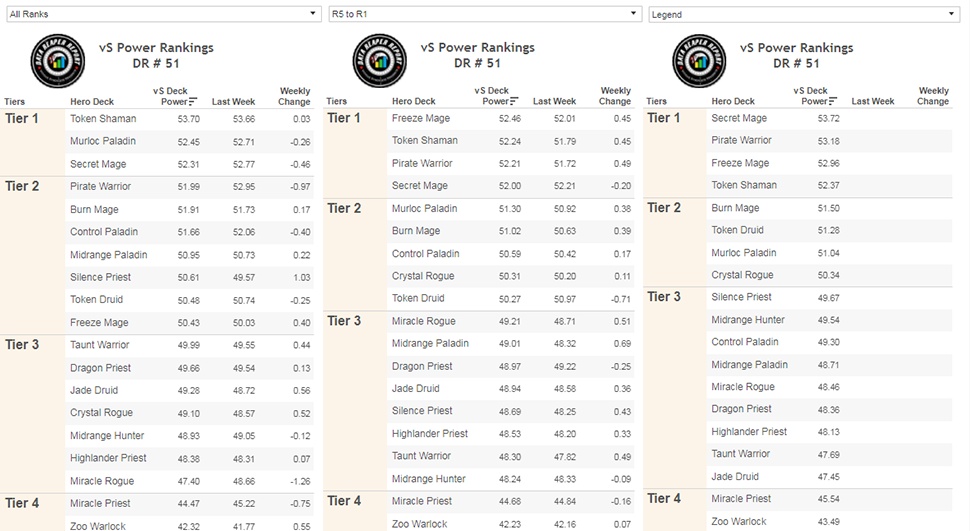This screenshot has height=531, width=970.
Task: Click Data Reaper logo in Legend panel
Action: pyautogui.click(x=700, y=61)
